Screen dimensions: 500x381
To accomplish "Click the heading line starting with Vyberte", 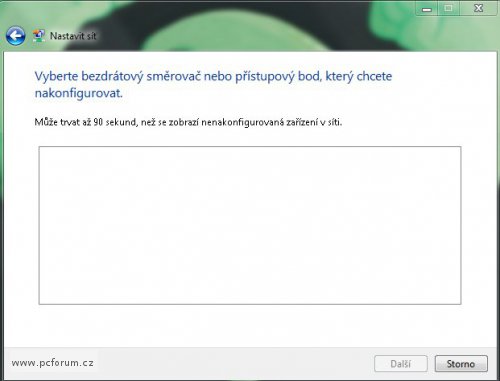I will pos(213,76).
